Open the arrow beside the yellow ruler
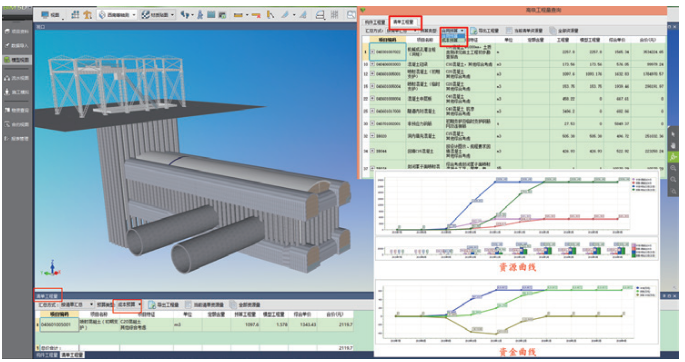This screenshot has width=685, height=362. pyautogui.click(x=247, y=15)
